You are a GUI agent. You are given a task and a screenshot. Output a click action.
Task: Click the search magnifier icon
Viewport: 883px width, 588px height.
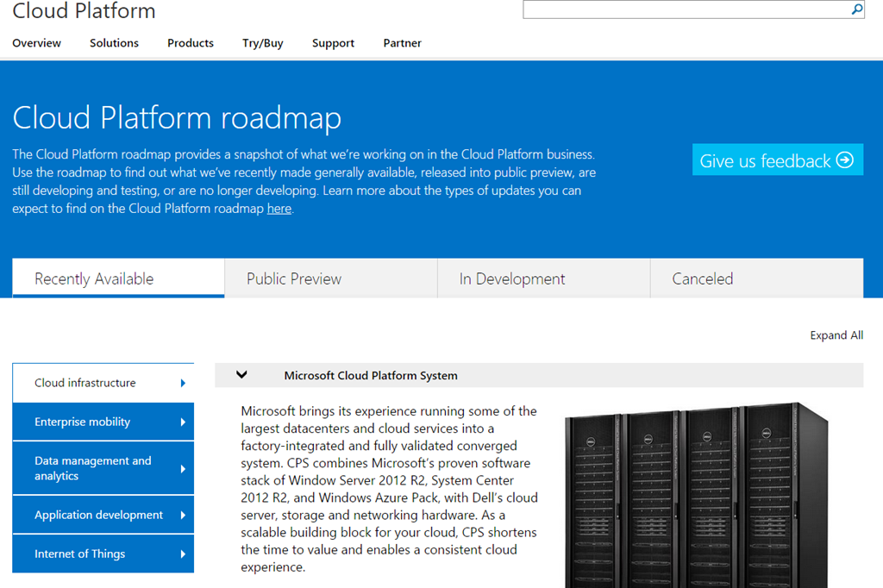click(x=855, y=9)
